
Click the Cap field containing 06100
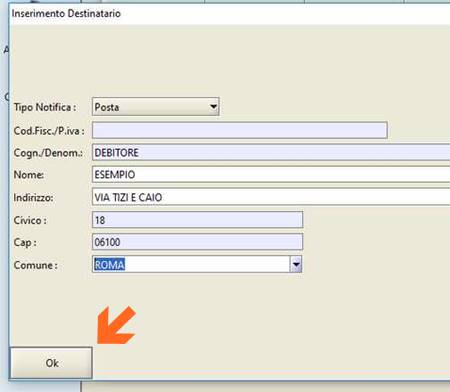[197, 242]
